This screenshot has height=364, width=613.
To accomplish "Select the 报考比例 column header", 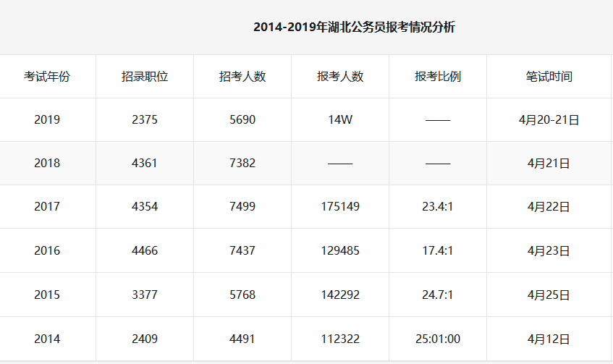I will [x=438, y=76].
